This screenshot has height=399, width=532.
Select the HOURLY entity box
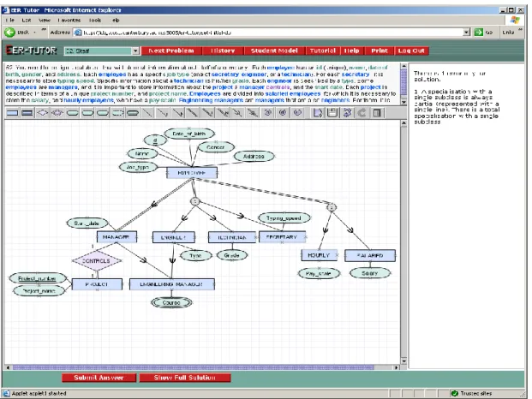(x=319, y=255)
